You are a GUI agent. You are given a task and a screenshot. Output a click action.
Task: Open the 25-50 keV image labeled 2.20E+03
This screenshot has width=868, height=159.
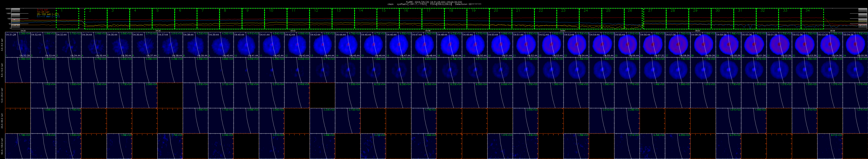[x=322, y=121]
